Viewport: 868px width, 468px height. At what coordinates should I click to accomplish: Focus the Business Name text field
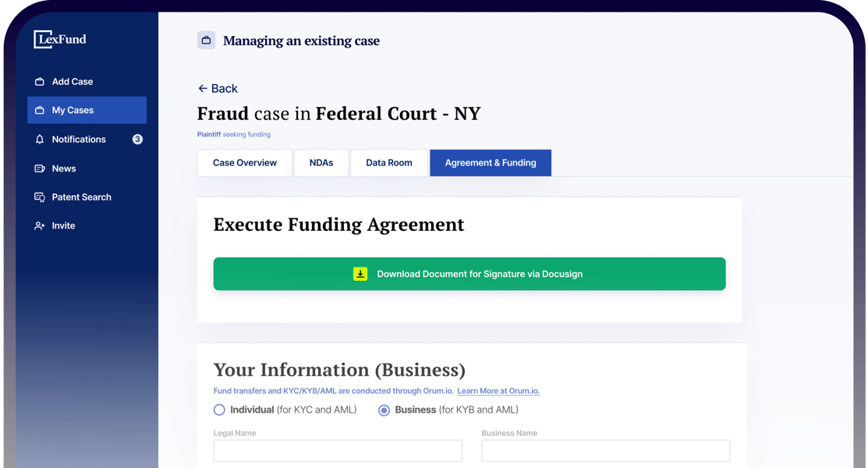(x=606, y=450)
